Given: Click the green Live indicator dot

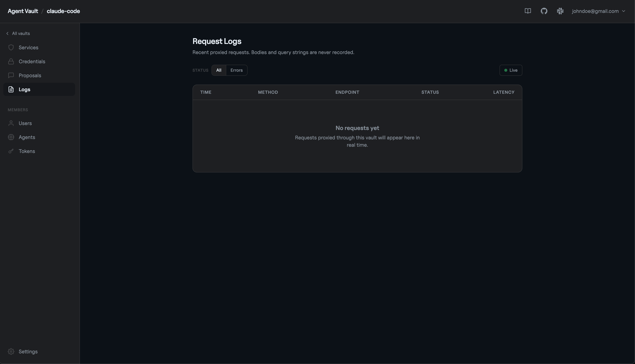Looking at the screenshot, I should click(506, 70).
